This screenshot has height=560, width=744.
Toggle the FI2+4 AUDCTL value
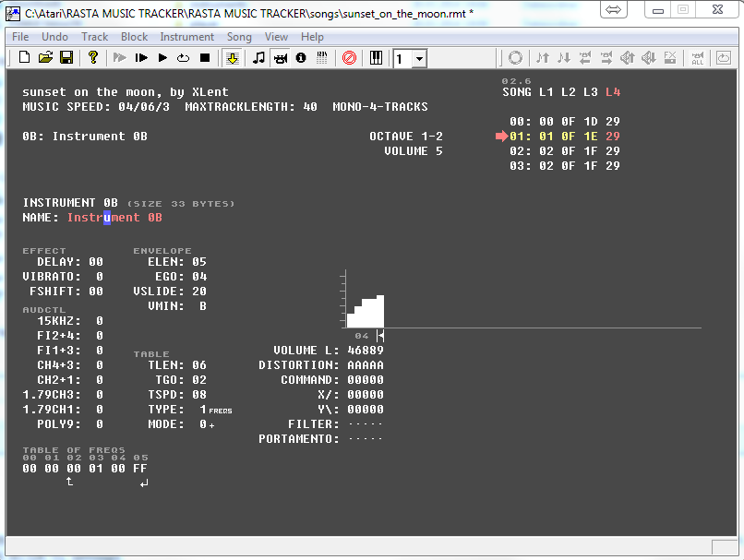(100, 336)
